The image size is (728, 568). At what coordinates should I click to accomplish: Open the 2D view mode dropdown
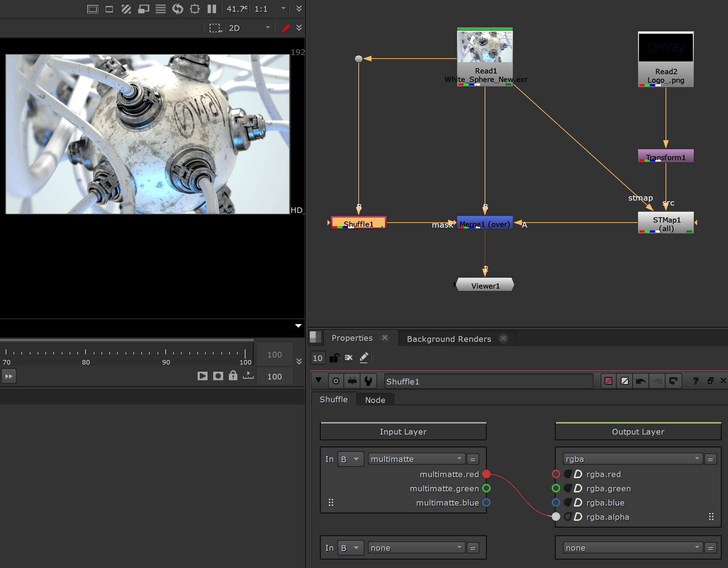[249, 28]
